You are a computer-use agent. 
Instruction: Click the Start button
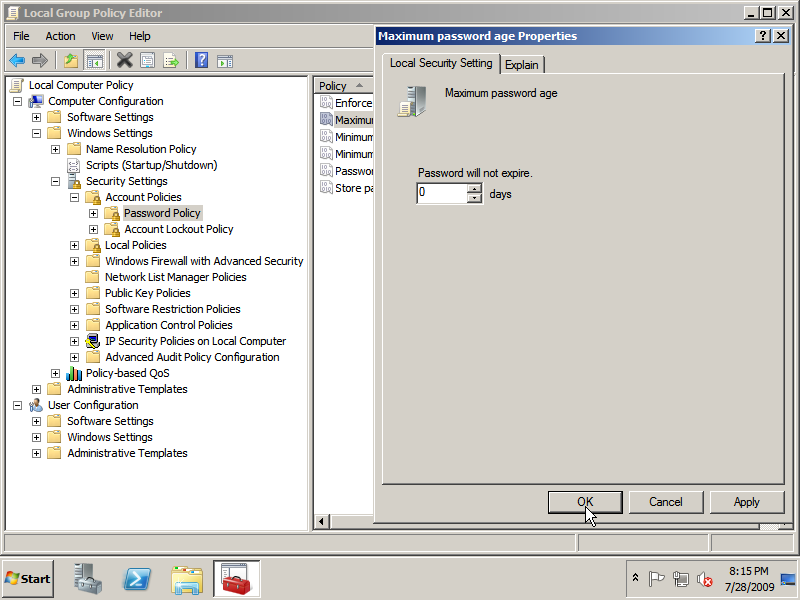(x=28, y=579)
